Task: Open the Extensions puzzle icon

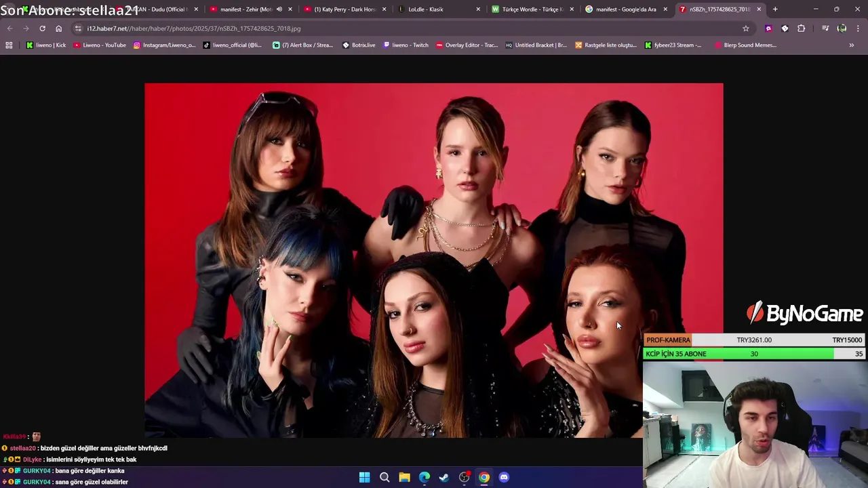Action: 802,28
